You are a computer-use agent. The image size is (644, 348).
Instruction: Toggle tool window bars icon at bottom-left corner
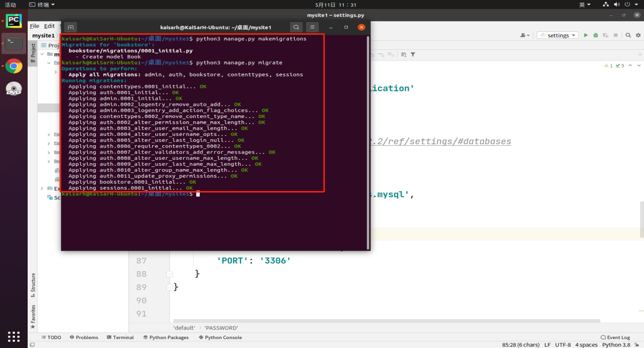[x=32, y=345]
